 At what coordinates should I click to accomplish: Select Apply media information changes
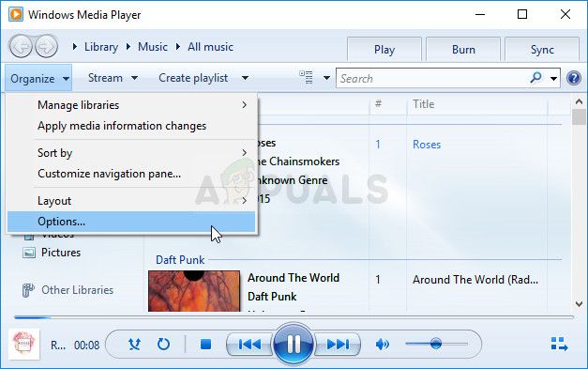click(131, 126)
